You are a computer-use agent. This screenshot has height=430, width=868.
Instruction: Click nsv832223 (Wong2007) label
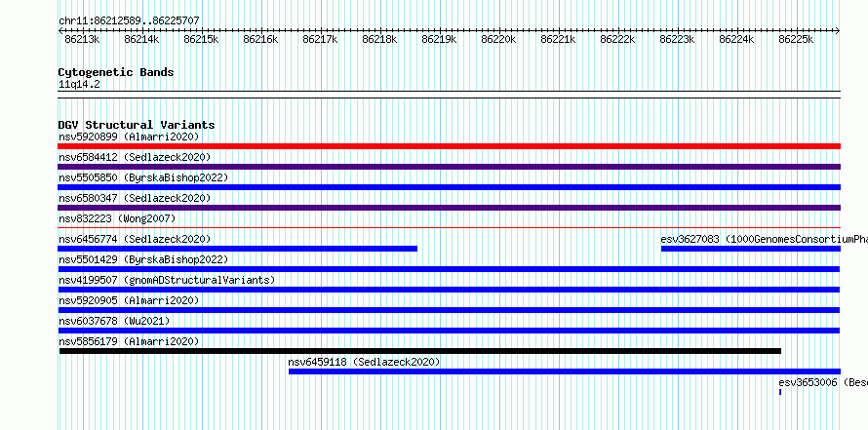(117, 218)
